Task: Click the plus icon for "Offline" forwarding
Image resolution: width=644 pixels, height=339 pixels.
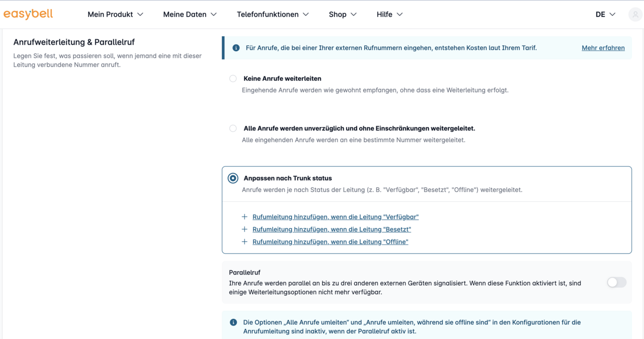Action: pos(245,242)
